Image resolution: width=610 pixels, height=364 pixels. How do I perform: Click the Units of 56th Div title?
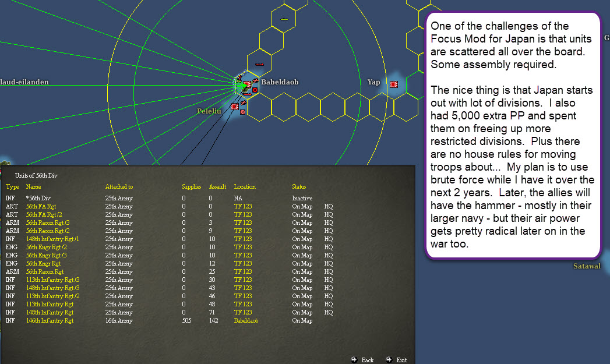(36, 175)
